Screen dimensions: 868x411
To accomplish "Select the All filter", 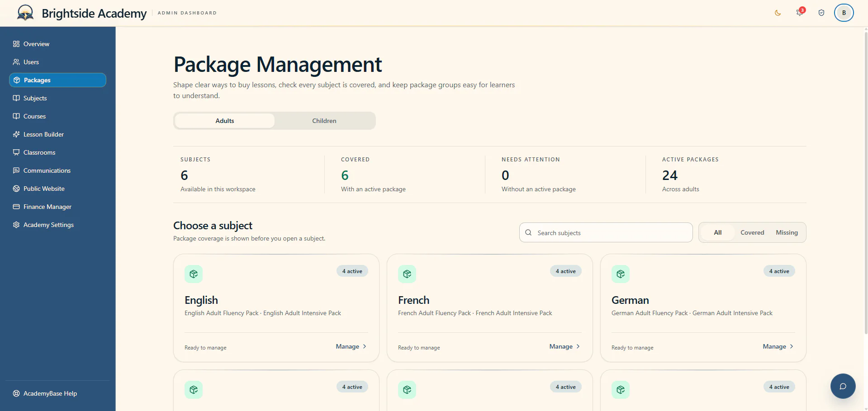I will coord(718,232).
